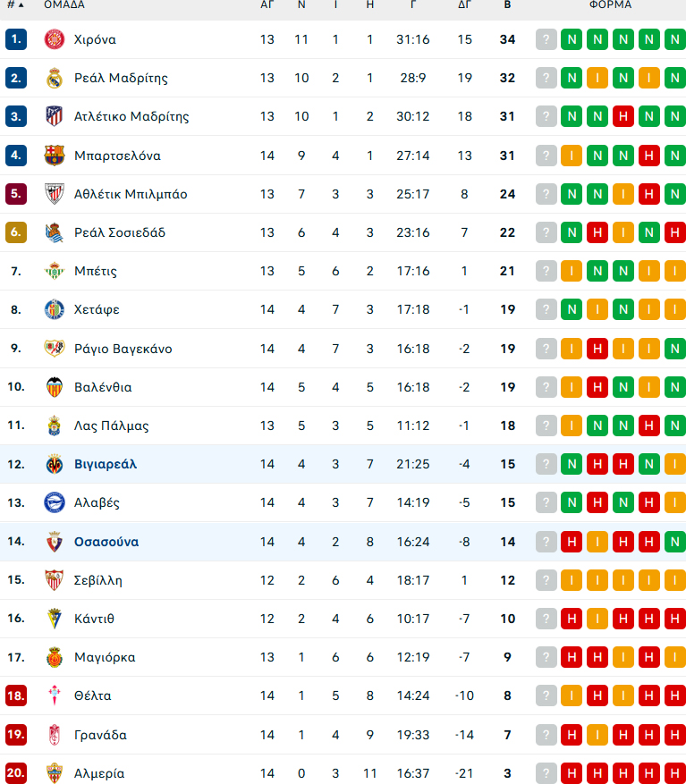Click the Girona team crest icon
Screen dimensions: 686x784
pyautogui.click(x=54, y=39)
